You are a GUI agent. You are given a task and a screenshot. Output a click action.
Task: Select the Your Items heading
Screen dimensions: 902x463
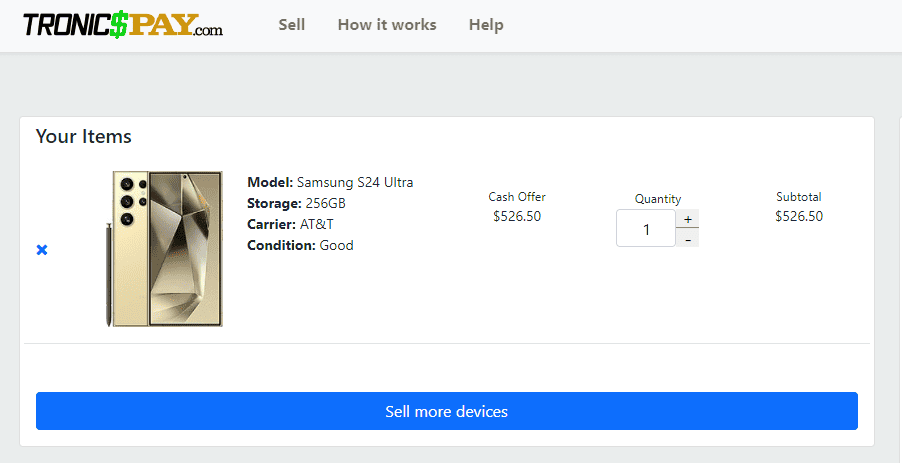[84, 136]
